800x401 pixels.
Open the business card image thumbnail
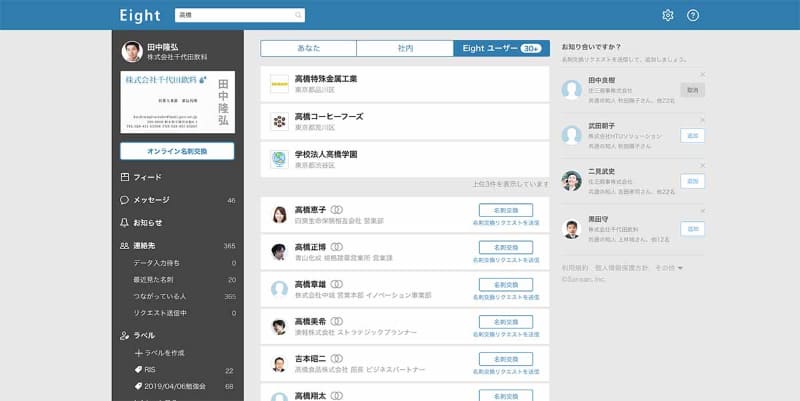pos(178,102)
